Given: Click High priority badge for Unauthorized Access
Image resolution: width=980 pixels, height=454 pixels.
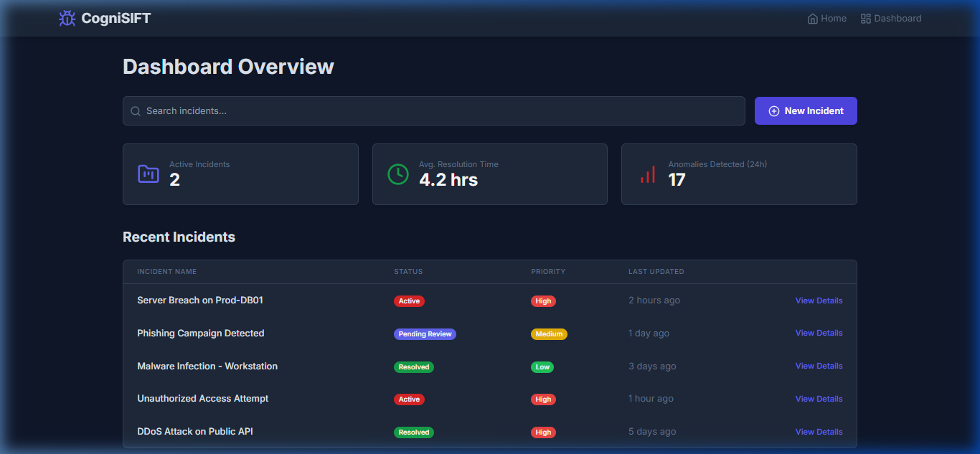Looking at the screenshot, I should point(543,399).
